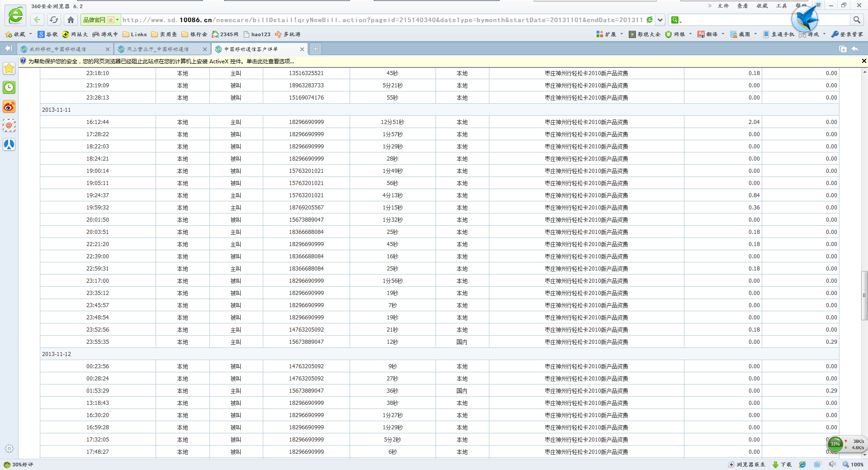This screenshot has height=470, width=868.
Task: Switch to 网上营业厅_中国移动通信 tab
Action: click(x=158, y=49)
